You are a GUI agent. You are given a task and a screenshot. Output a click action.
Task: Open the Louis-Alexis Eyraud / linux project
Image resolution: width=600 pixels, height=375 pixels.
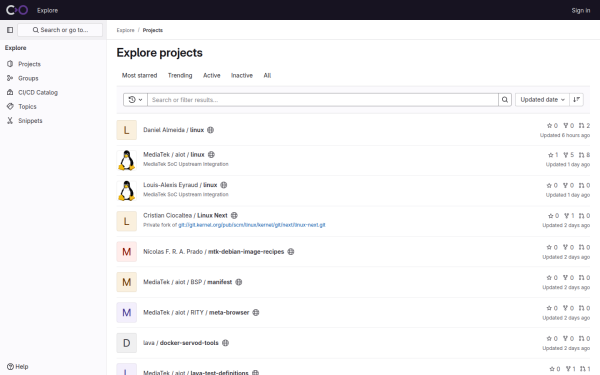180,185
